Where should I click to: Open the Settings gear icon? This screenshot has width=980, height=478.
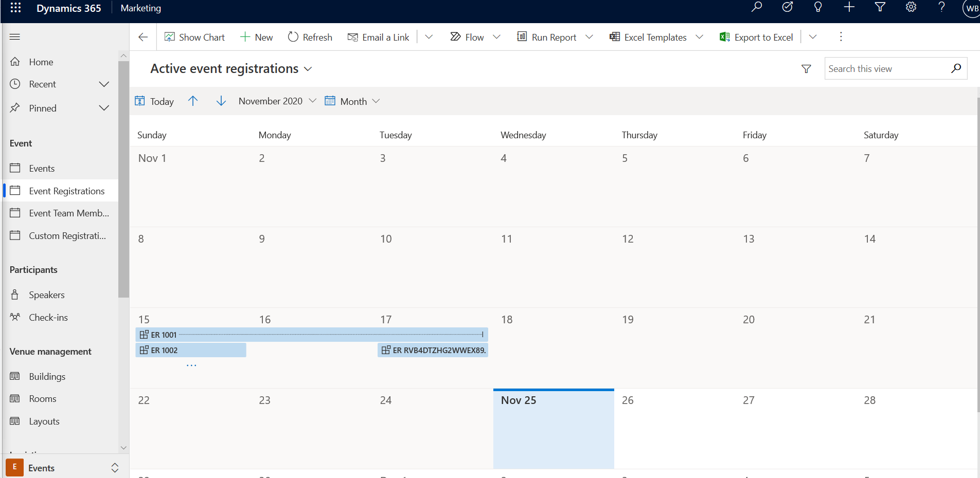(x=911, y=7)
